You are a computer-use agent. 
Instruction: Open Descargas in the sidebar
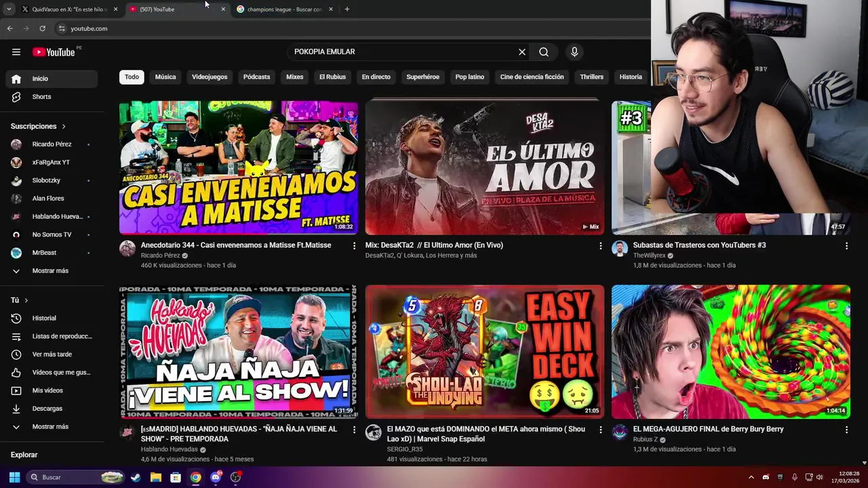52,409
